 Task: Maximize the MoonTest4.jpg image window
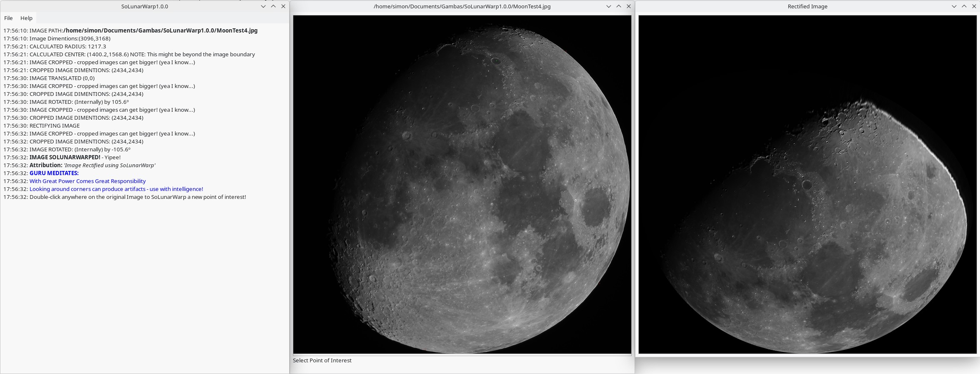(619, 6)
